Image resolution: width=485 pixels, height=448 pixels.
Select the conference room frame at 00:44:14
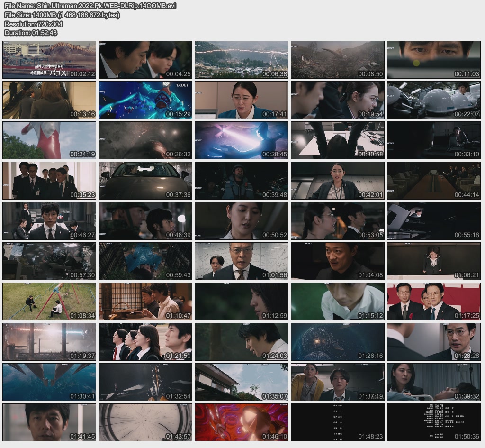pos(433,181)
